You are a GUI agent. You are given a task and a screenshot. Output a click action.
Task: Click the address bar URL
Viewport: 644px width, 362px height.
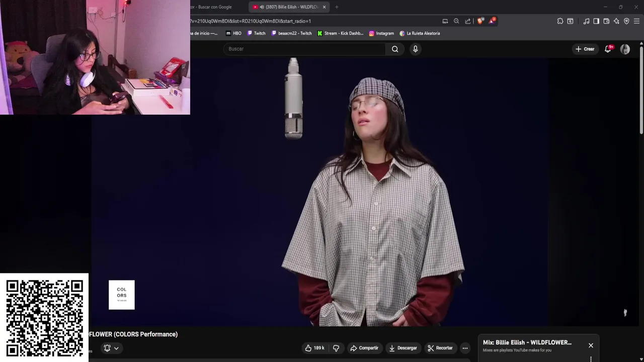tap(250, 21)
